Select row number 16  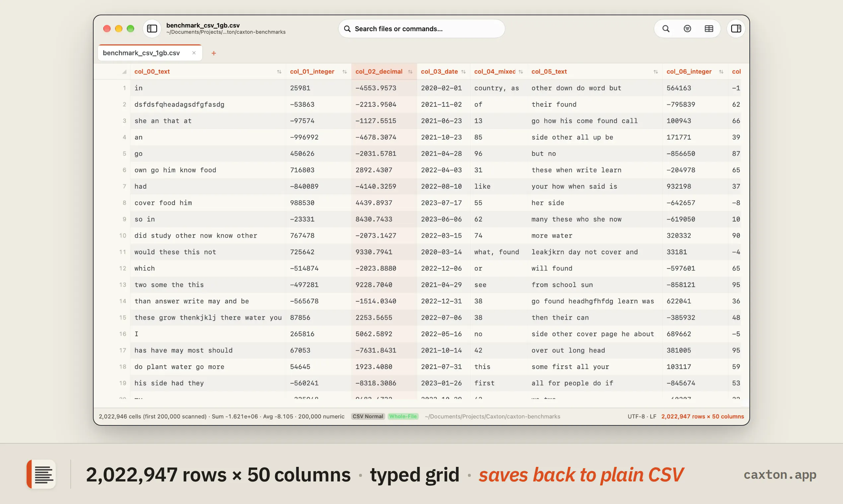122,334
